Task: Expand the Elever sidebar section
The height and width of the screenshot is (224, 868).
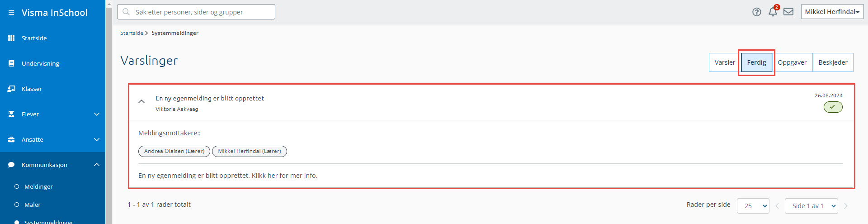Action: (96, 114)
